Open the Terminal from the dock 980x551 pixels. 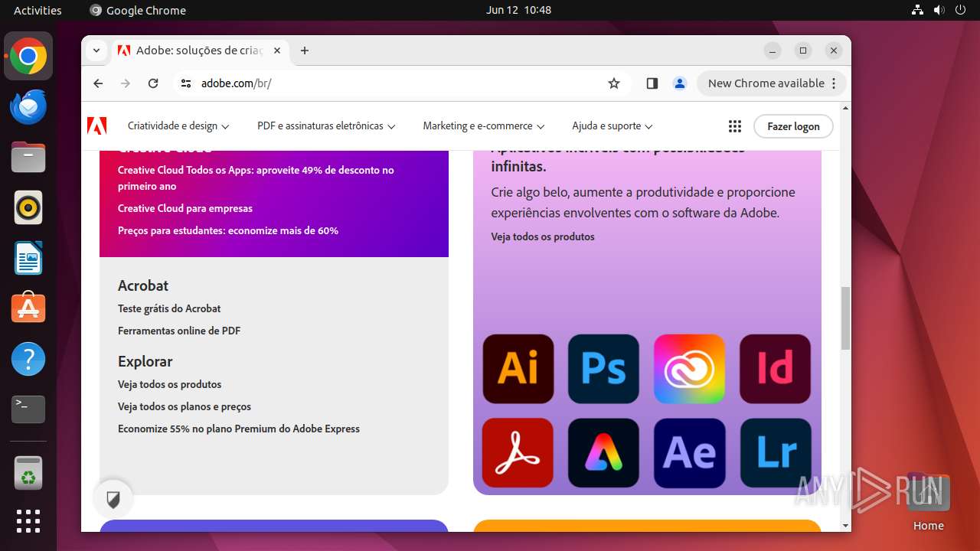click(28, 409)
